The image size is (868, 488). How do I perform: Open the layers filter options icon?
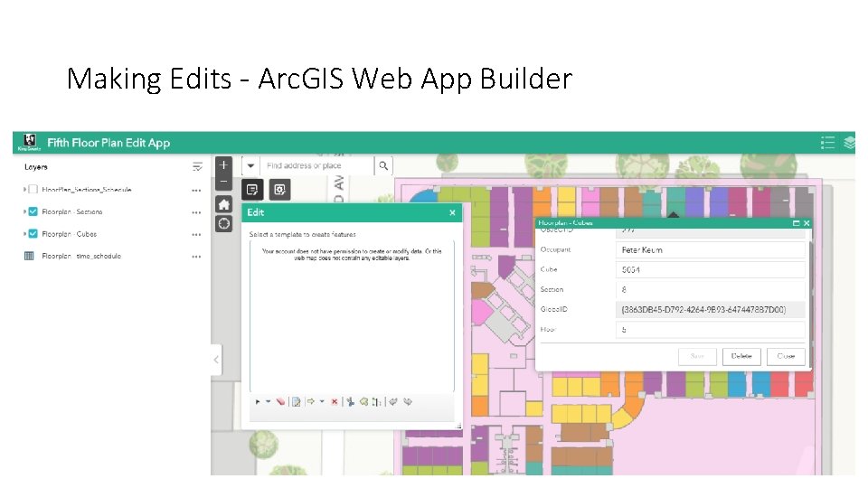(x=197, y=166)
